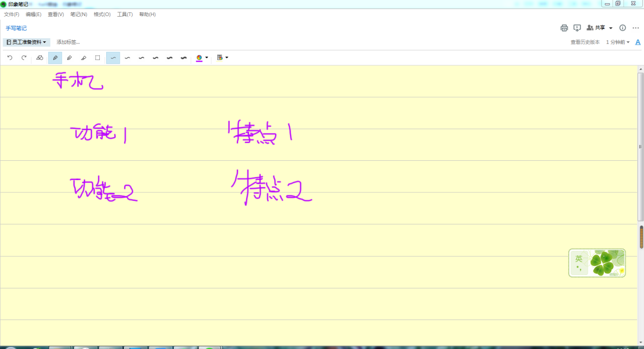Expand the 员工准备资料 notebook dropdown
This screenshot has height=349, width=644.
coord(26,42)
